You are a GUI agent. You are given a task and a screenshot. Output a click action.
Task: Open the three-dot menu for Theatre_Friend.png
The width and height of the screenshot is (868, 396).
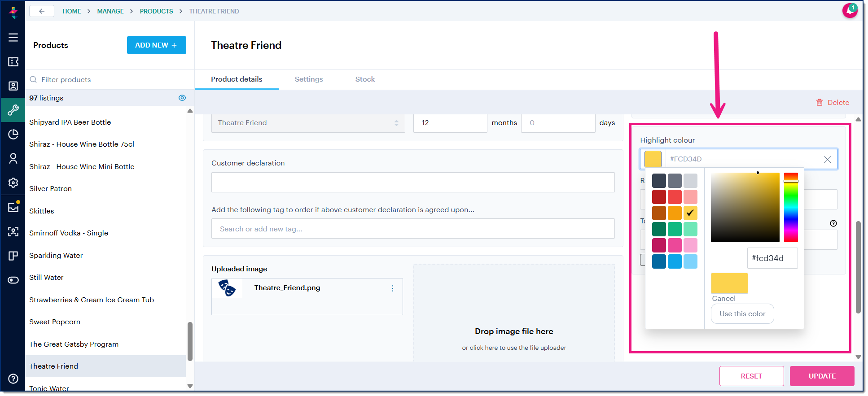point(393,288)
